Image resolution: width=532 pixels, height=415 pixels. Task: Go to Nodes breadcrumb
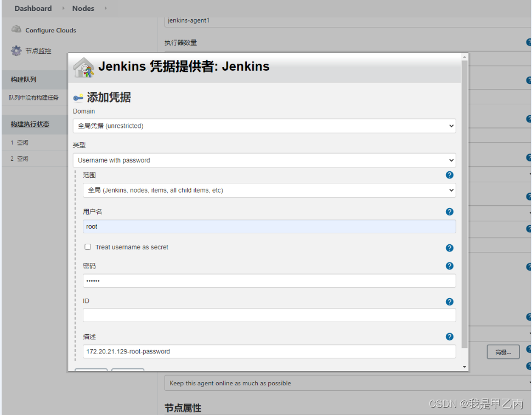point(83,8)
